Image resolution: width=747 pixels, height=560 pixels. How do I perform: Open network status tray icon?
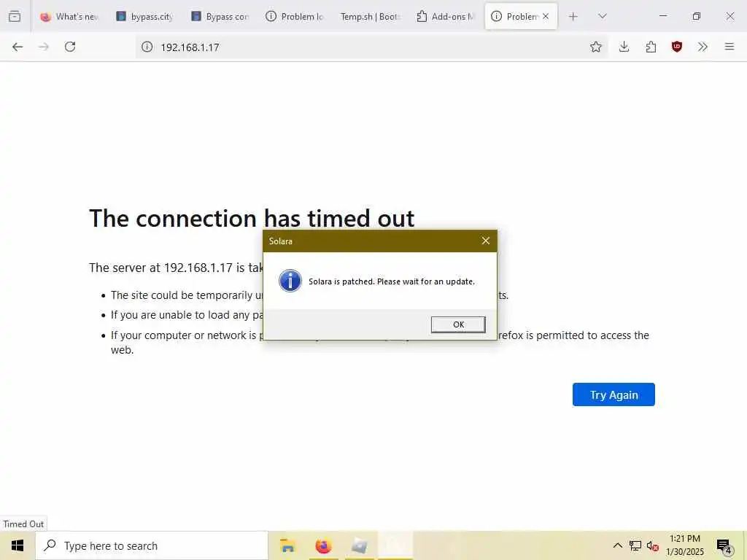(635, 545)
